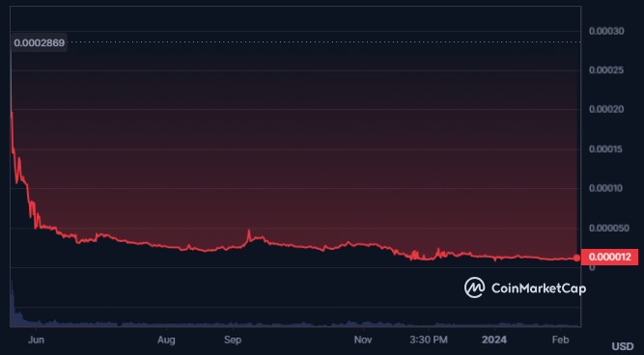Click the 0 value on the price axis
Viewport: 644px width, 355px height.
[x=592, y=268]
